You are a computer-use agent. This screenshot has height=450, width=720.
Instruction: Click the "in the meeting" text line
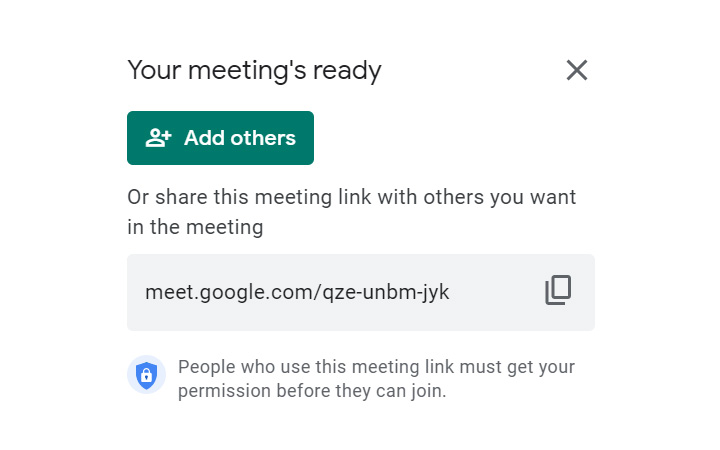click(x=195, y=227)
